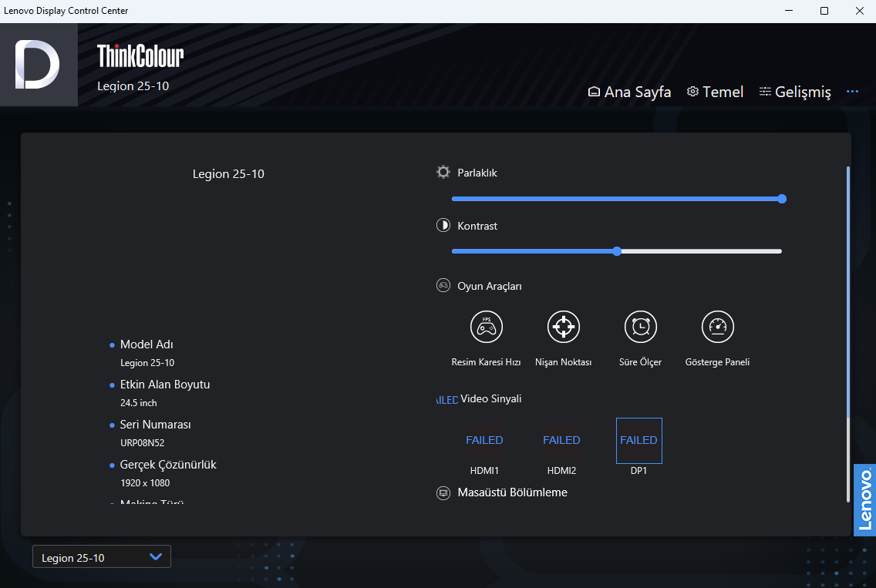This screenshot has height=588, width=876.
Task: Expand the Legion 25-10 monitor dropdown
Action: coord(102,556)
